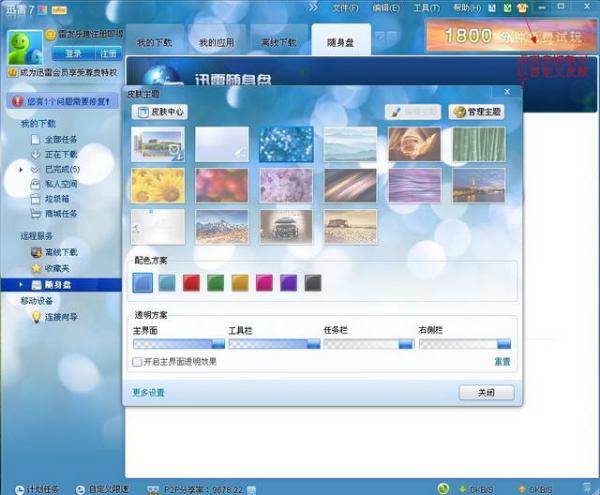Viewport: 600px width, 495px height.
Task: Open the 工具(T) menu
Action: point(427,8)
